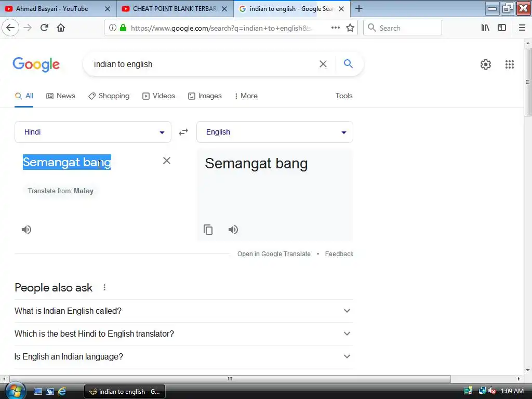Show site information icon in address bar
Screen dimensions: 532x399
pos(113,28)
